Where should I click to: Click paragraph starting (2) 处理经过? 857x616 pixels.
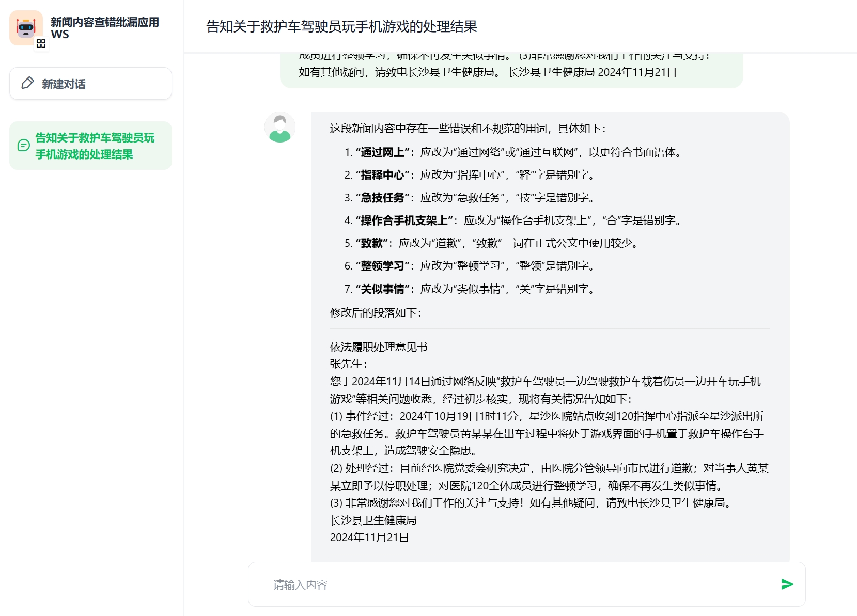(x=550, y=477)
